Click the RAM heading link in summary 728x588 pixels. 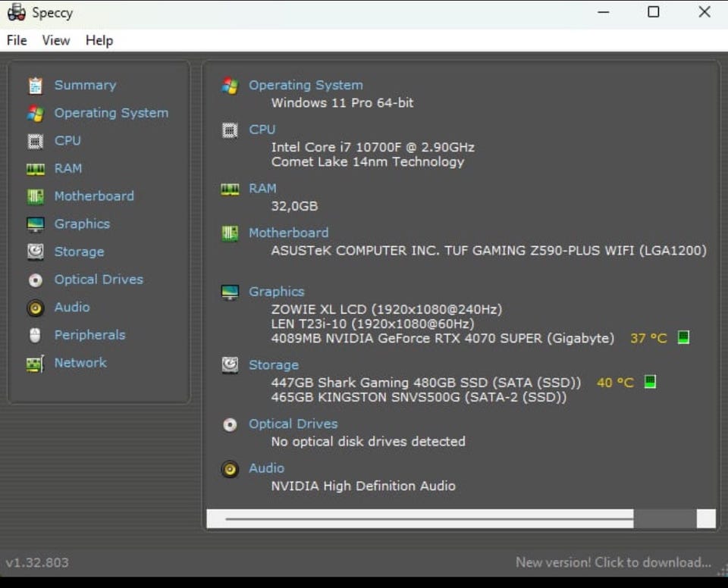point(263,189)
